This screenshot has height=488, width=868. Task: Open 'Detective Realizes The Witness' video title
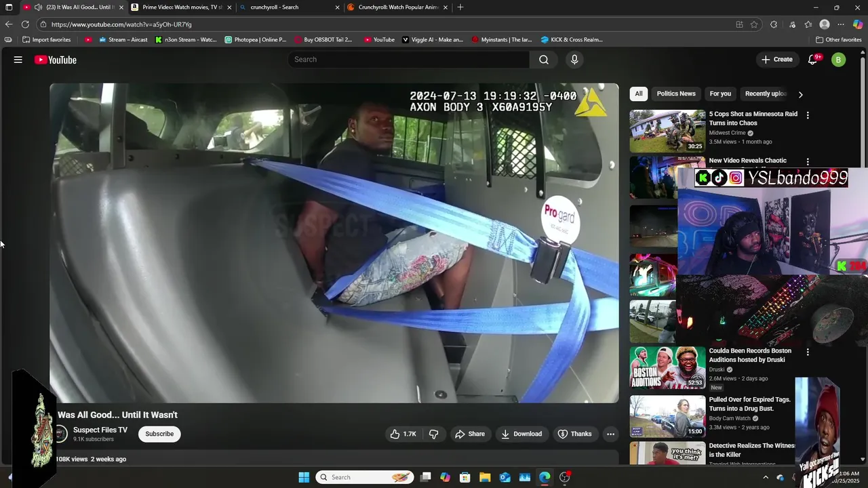[x=752, y=450]
